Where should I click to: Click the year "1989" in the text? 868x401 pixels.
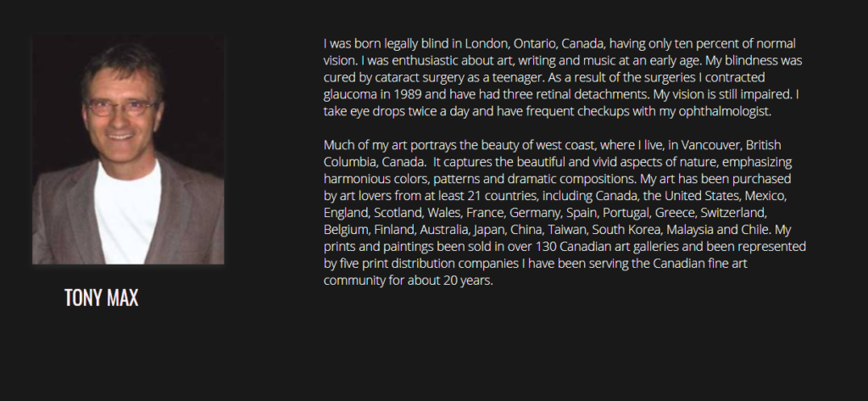point(400,94)
